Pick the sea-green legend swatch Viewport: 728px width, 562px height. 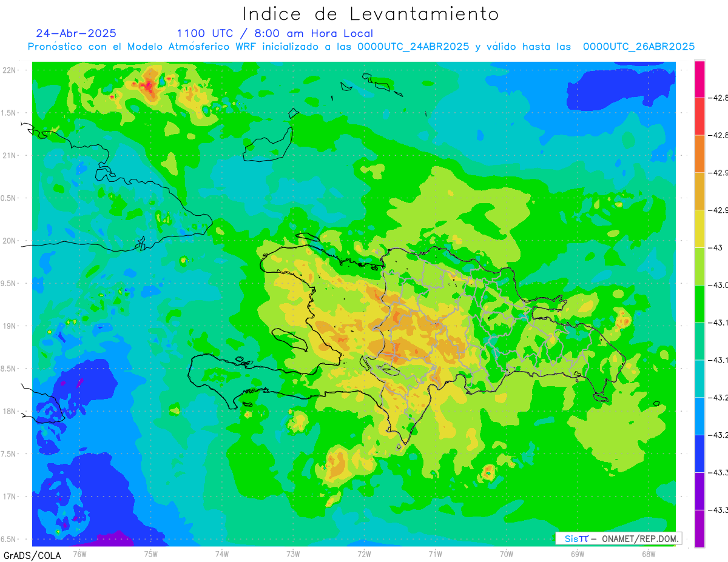tap(699, 341)
